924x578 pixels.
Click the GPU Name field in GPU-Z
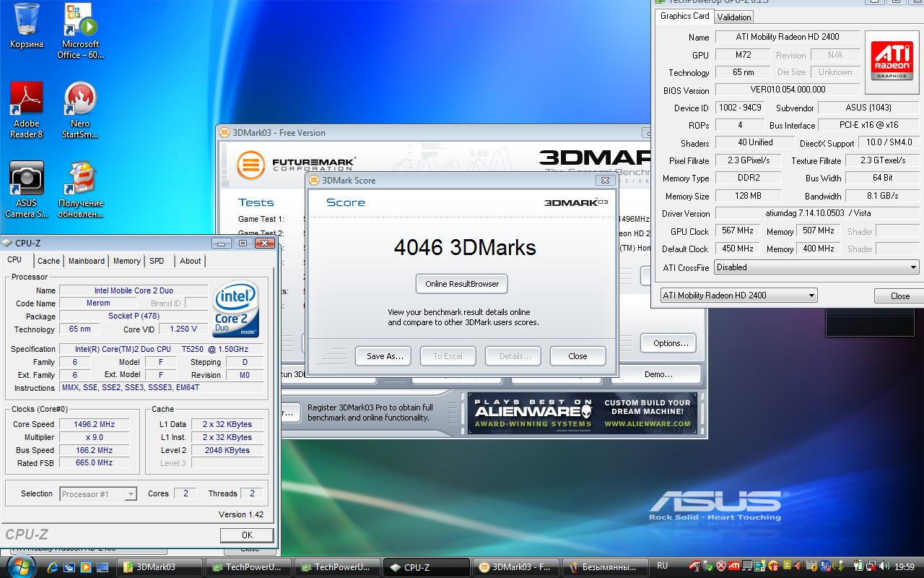788,37
